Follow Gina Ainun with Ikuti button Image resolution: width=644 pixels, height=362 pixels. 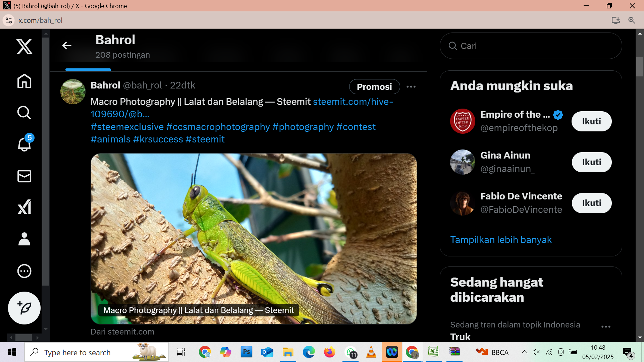pos(591,162)
